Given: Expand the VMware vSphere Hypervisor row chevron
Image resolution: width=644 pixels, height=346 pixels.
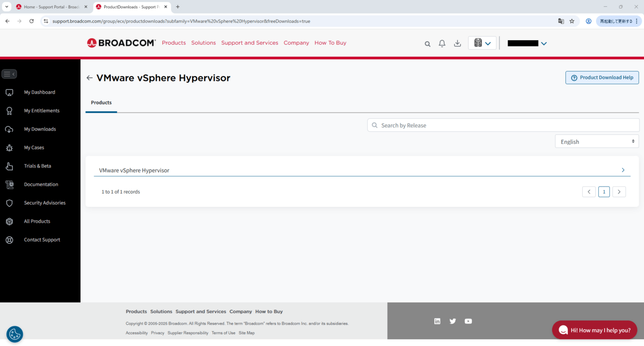Looking at the screenshot, I should (623, 170).
